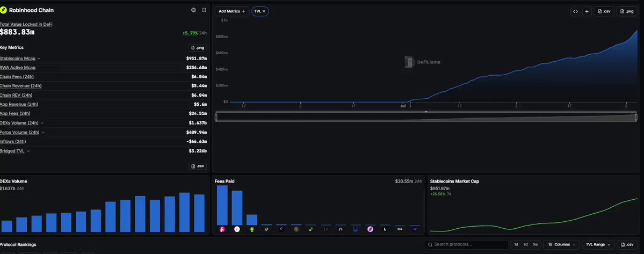Open the TVL Range filter dropdown

(598, 244)
